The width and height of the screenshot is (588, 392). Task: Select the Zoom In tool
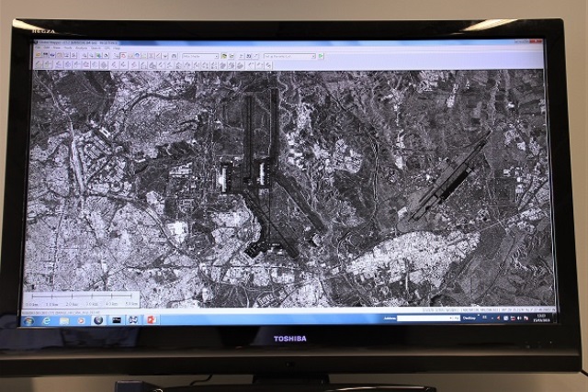85,56
